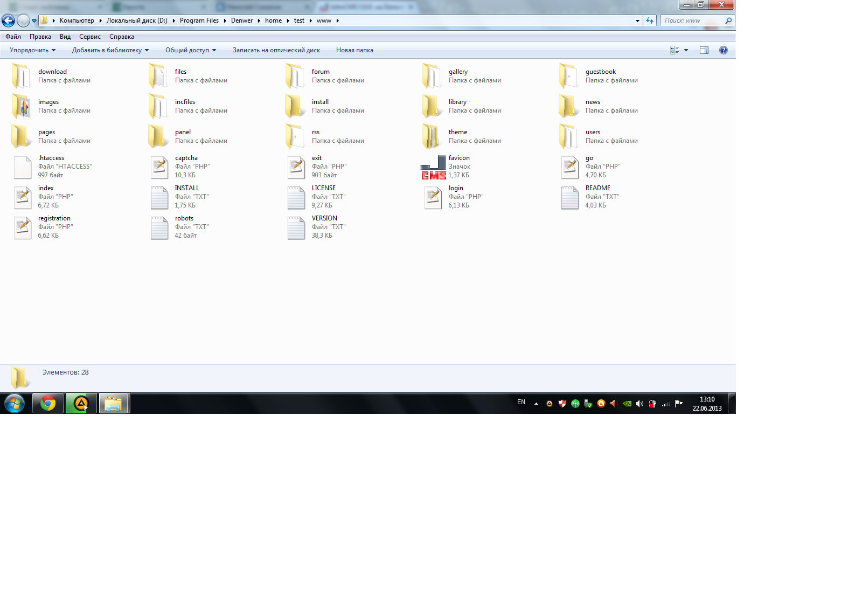This screenshot has height=616, width=862.
Task: Select the go PHP file icon
Action: (x=570, y=167)
